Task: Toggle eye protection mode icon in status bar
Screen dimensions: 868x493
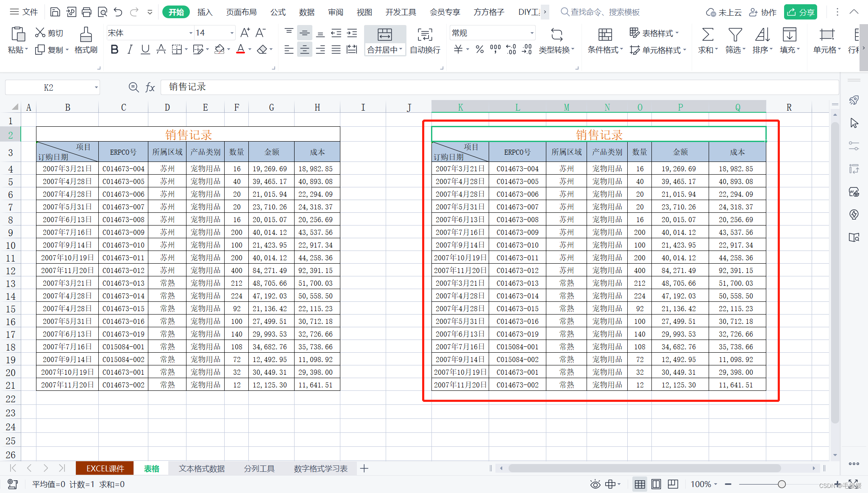Action: click(x=595, y=484)
